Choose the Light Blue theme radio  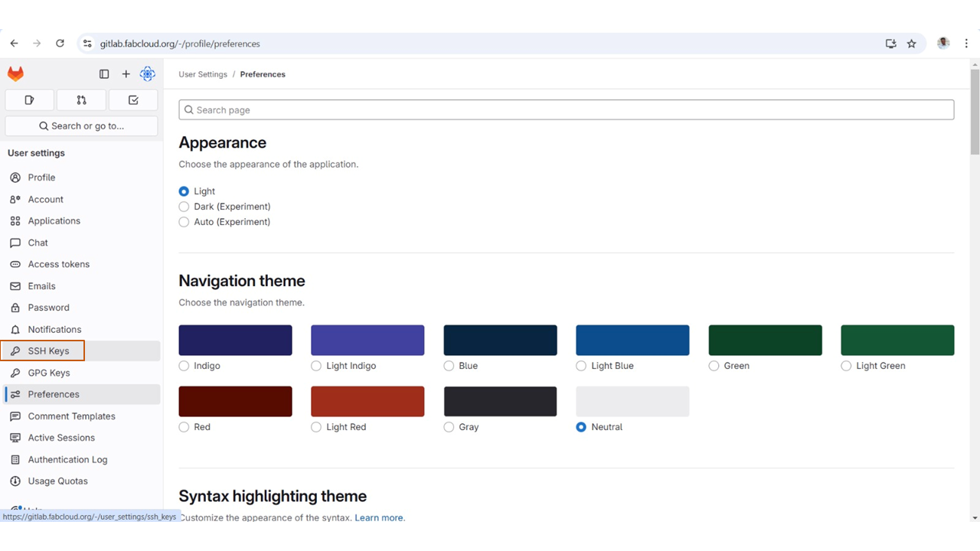pos(581,366)
